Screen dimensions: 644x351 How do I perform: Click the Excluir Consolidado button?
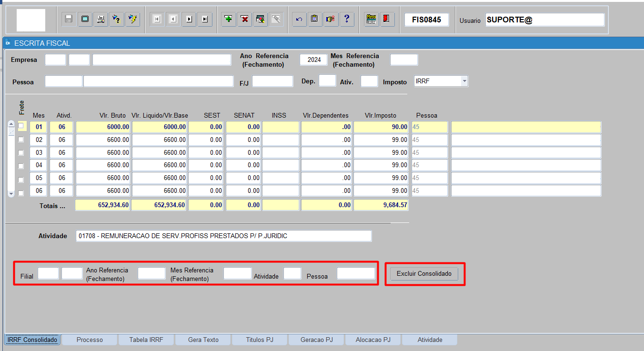(x=424, y=274)
